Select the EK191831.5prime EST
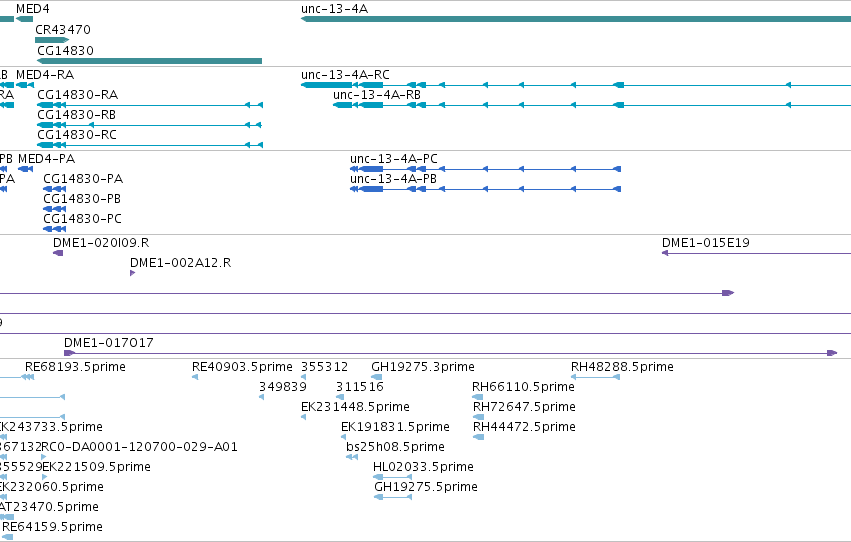 344,437
